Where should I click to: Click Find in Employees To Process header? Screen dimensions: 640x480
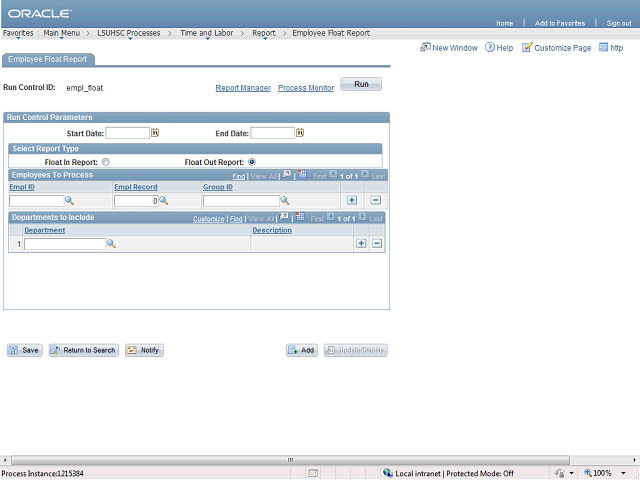coord(239,176)
